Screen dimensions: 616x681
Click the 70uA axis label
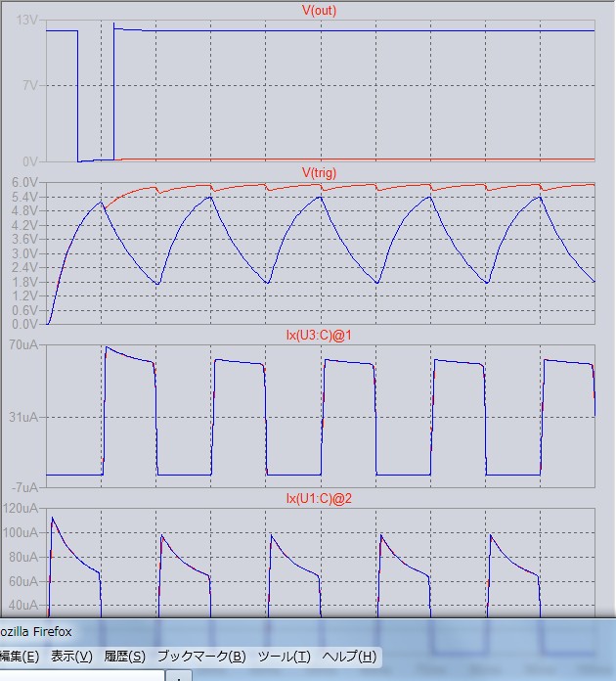point(23,344)
